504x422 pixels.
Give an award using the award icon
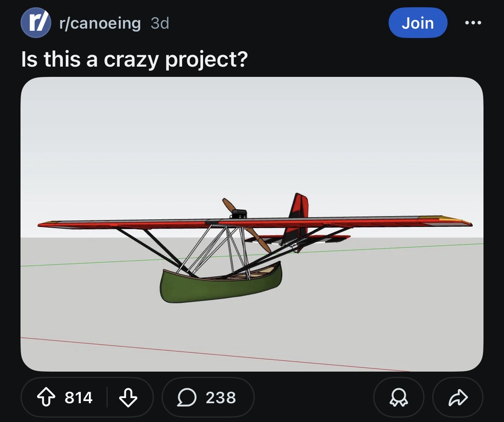coord(398,398)
